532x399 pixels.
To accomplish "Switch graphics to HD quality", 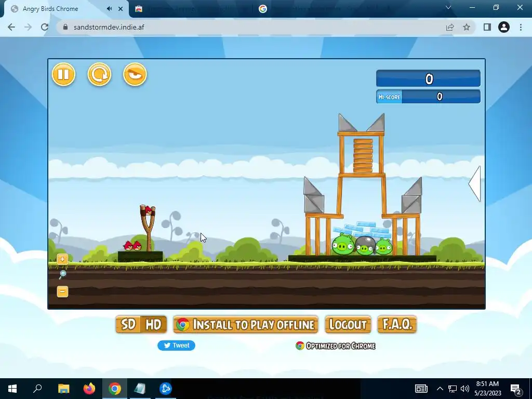I will 153,325.
